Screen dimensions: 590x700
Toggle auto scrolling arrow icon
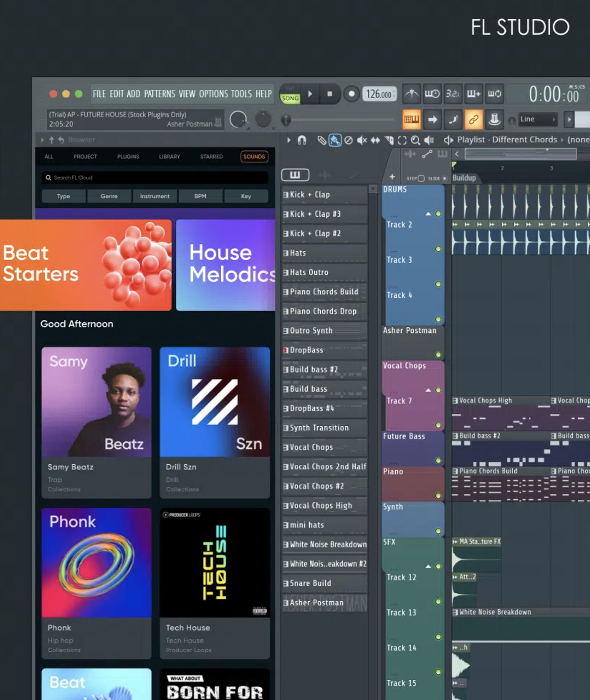[x=432, y=119]
